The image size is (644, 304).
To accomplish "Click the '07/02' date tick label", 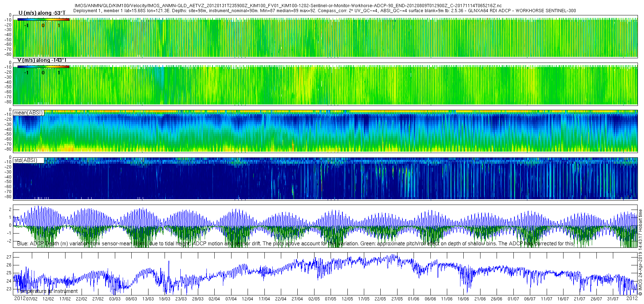I will pyautogui.click(x=32, y=299).
